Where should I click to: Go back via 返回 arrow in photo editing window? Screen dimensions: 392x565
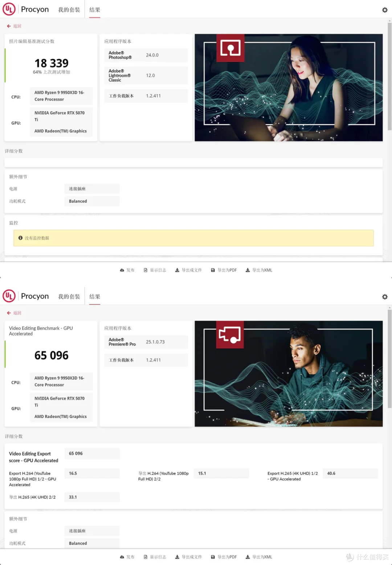tap(9, 26)
